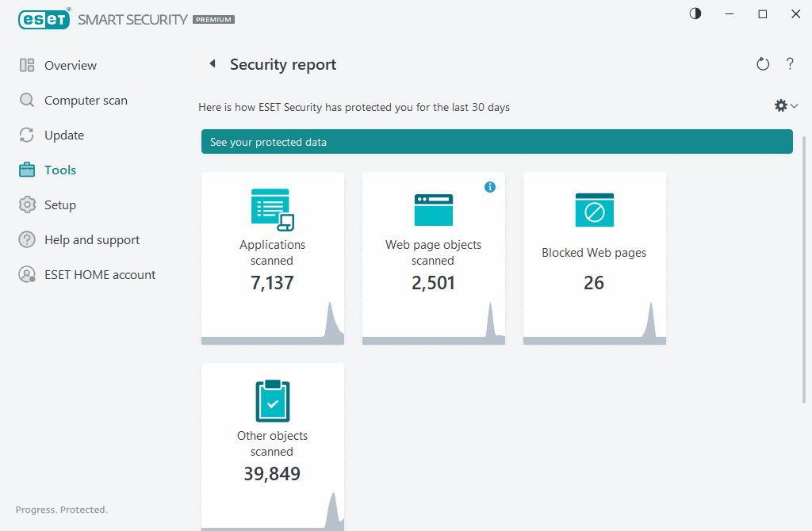Image resolution: width=812 pixels, height=531 pixels.
Task: Click the Overview dashboard icon in sidebar
Action: tap(27, 66)
